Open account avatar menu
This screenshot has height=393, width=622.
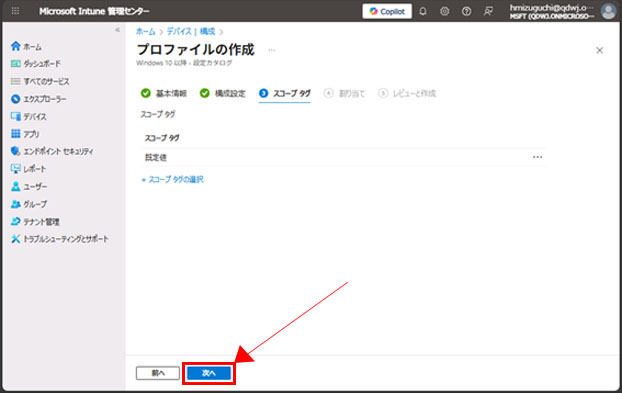coord(608,12)
